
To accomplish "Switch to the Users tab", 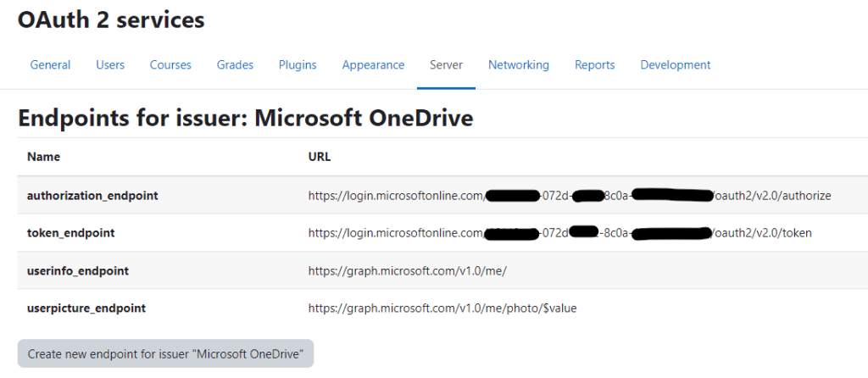I will tap(110, 65).
